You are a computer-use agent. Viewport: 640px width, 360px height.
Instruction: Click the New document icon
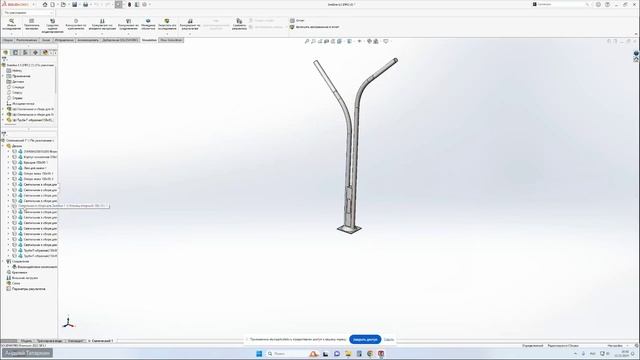[53, 4]
